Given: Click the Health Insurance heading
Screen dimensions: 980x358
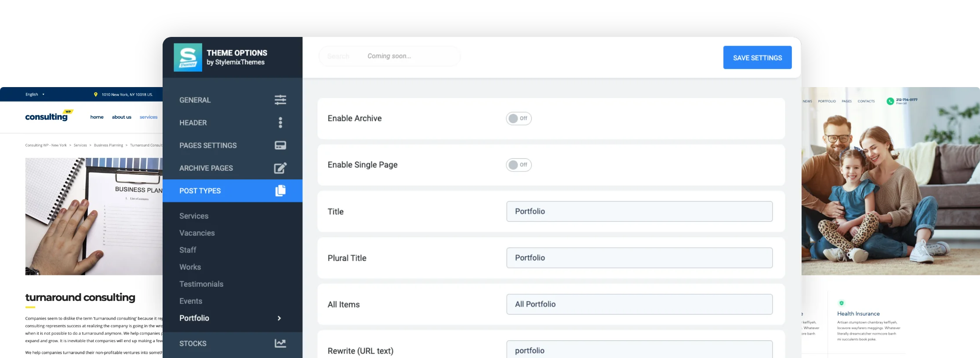Looking at the screenshot, I should pos(858,314).
